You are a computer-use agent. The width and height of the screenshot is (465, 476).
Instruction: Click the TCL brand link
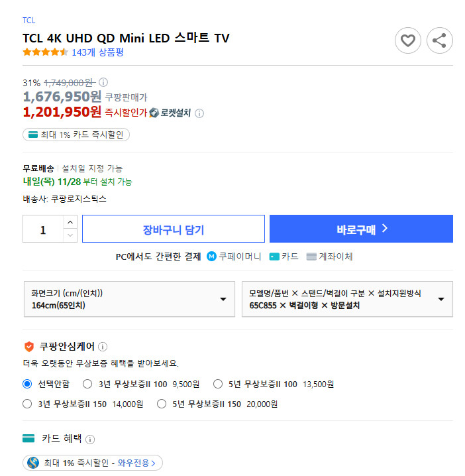[x=29, y=21]
